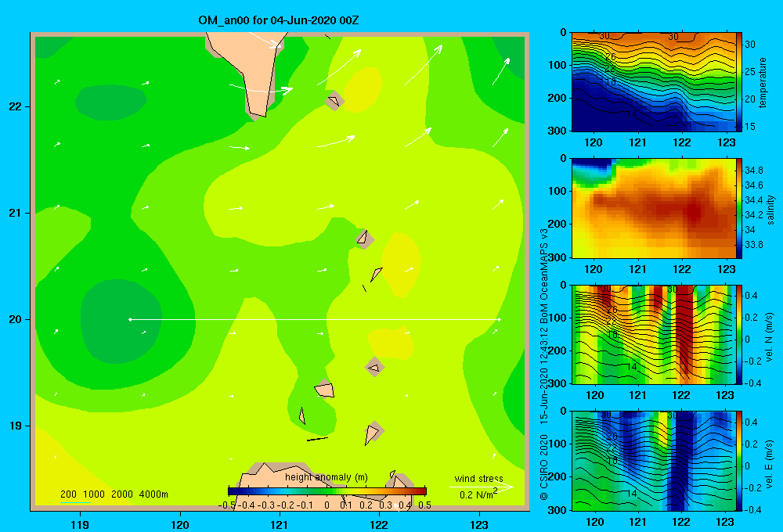Click latitude label '19' on main map
Screen dimensions: 783x532
[16, 426]
